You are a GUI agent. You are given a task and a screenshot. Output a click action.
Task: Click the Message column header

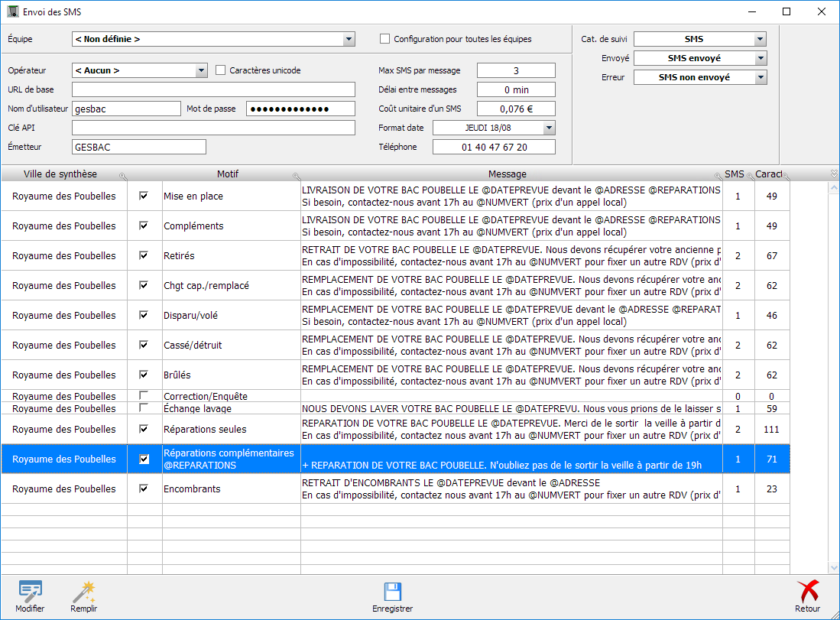click(x=507, y=174)
